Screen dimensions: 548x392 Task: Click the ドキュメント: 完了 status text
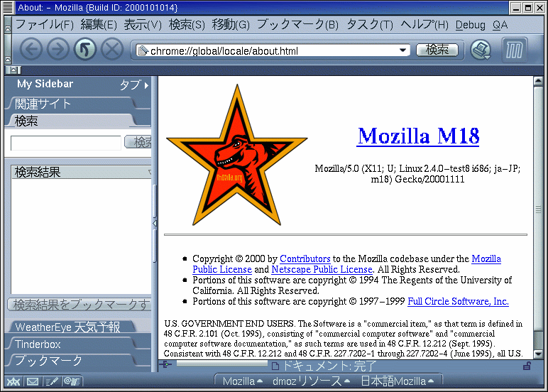coord(329,366)
